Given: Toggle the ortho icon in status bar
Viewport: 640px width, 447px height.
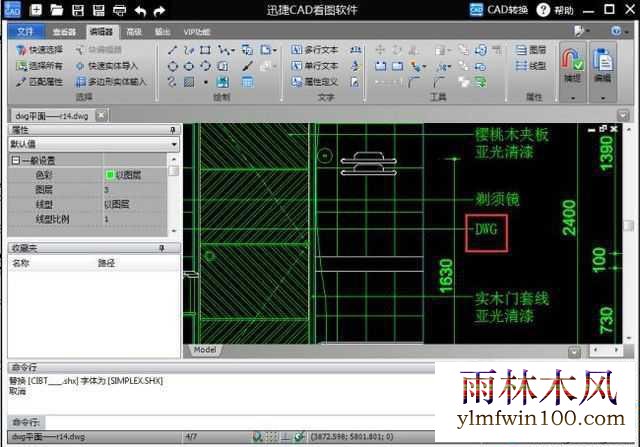Looking at the screenshot, I should pos(285,437).
